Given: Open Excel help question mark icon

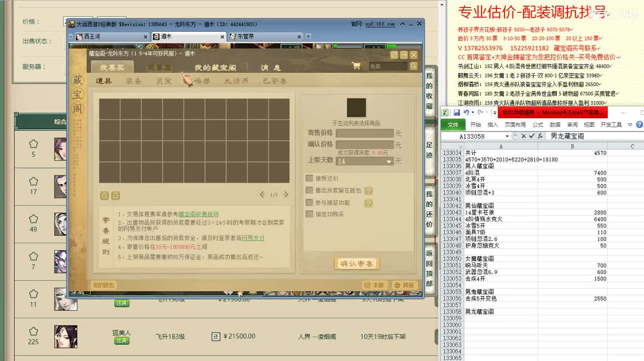Looking at the screenshot, I should pos(639,125).
